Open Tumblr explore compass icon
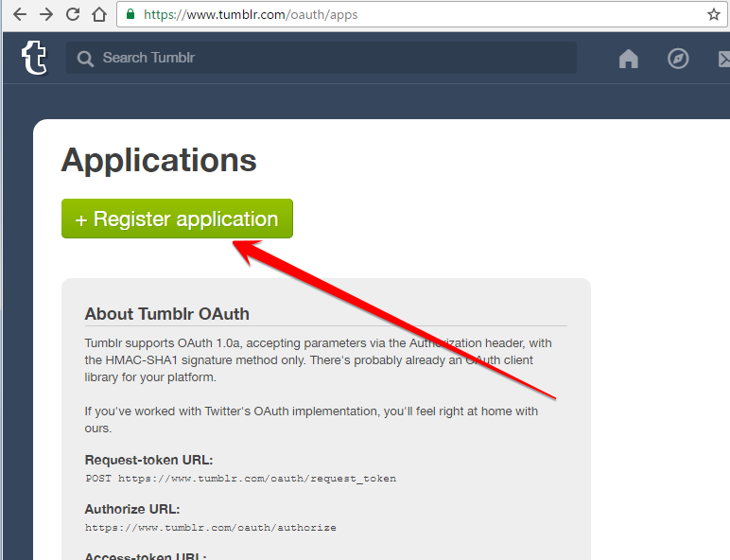Image resolution: width=730 pixels, height=560 pixels. (x=678, y=59)
